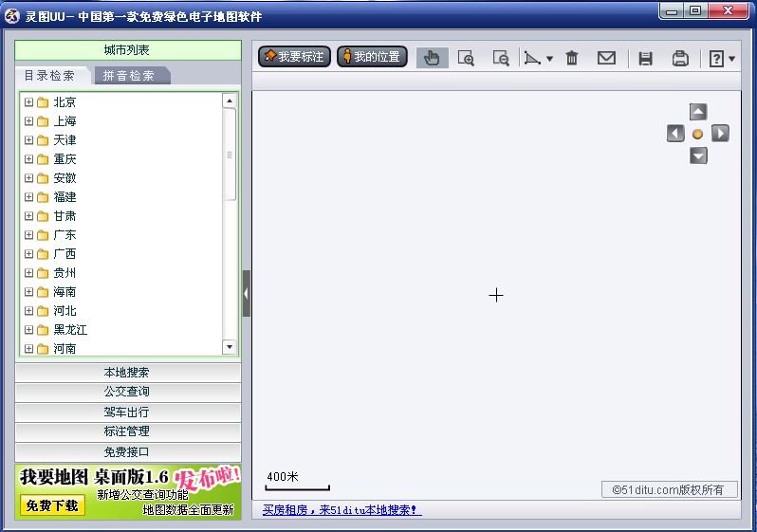Open the 驾车出行 panel
The height and width of the screenshot is (532, 757).
coord(128,413)
